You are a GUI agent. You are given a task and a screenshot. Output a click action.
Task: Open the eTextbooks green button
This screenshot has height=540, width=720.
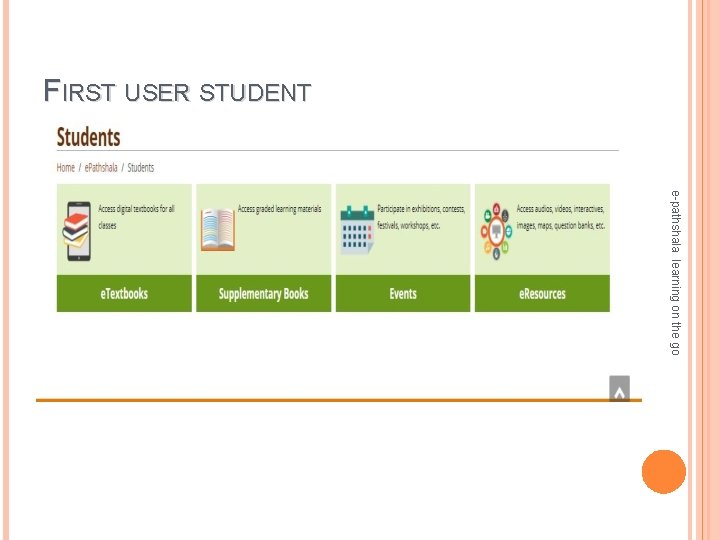tap(124, 293)
